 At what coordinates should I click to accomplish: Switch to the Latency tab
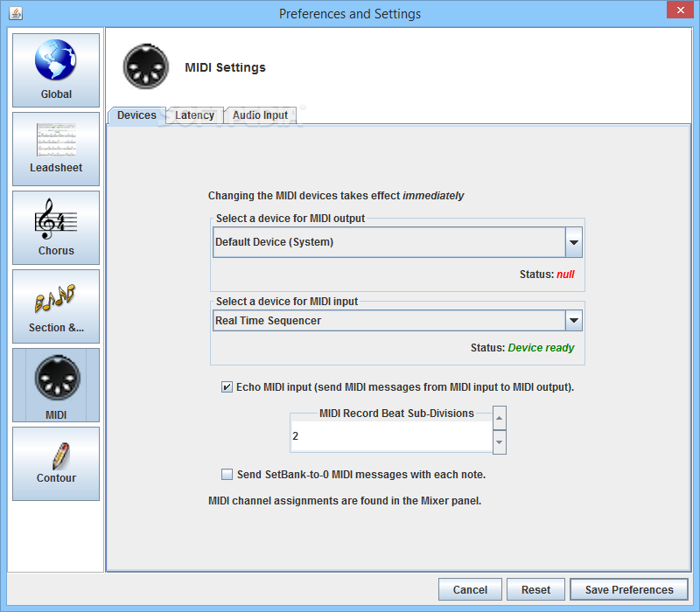194,115
